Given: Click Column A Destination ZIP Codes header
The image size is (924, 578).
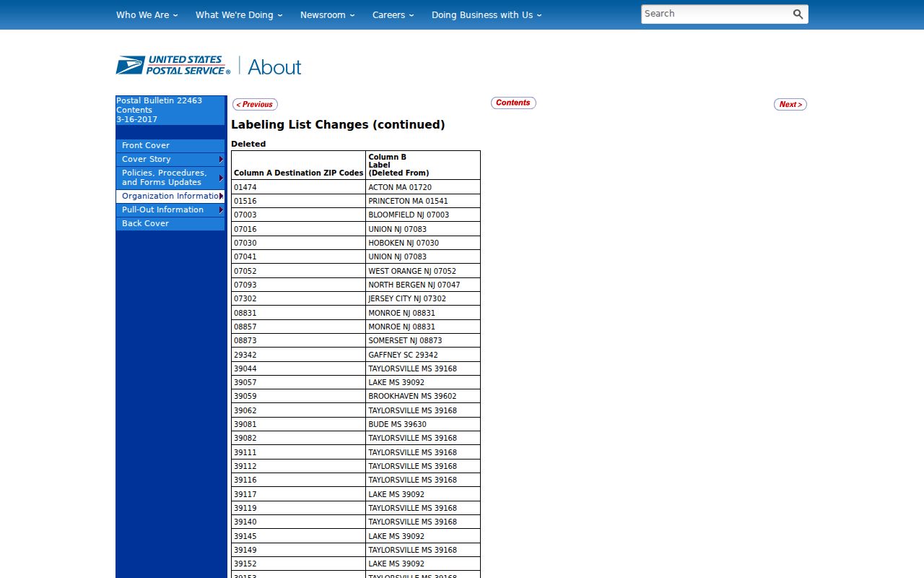Looking at the screenshot, I should [298, 165].
